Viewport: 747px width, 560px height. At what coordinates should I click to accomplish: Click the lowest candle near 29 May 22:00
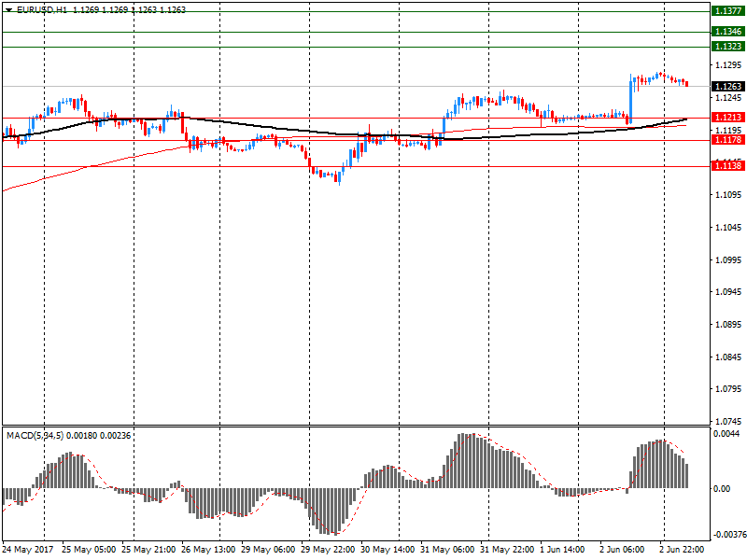339,178
